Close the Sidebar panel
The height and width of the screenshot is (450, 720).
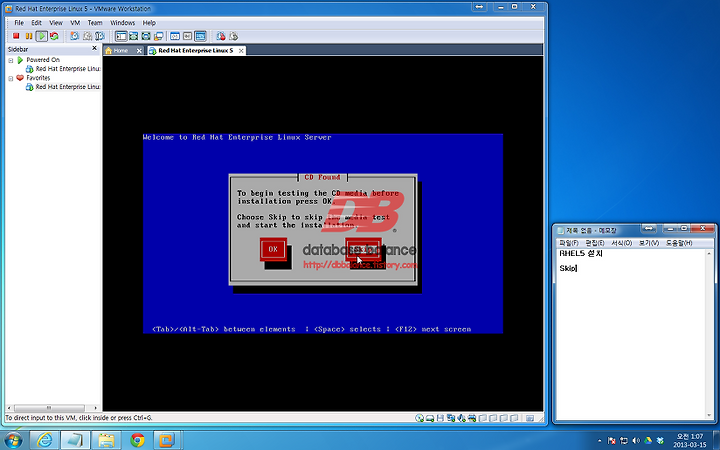coord(95,48)
